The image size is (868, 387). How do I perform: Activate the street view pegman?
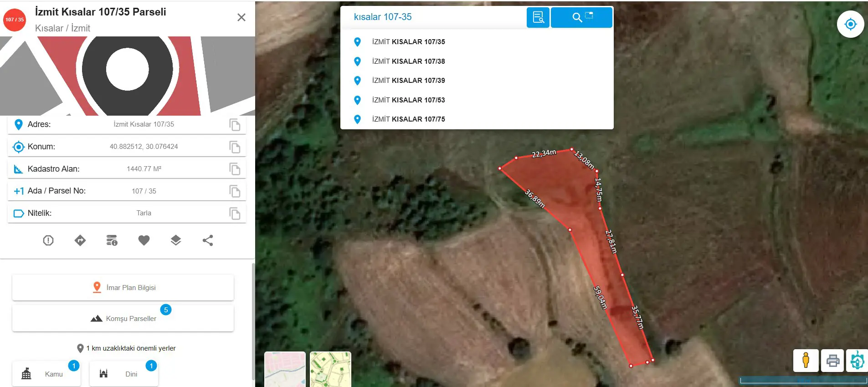pos(806,361)
